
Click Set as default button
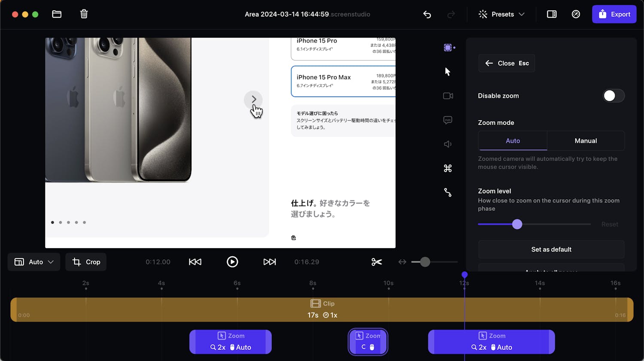coord(551,249)
